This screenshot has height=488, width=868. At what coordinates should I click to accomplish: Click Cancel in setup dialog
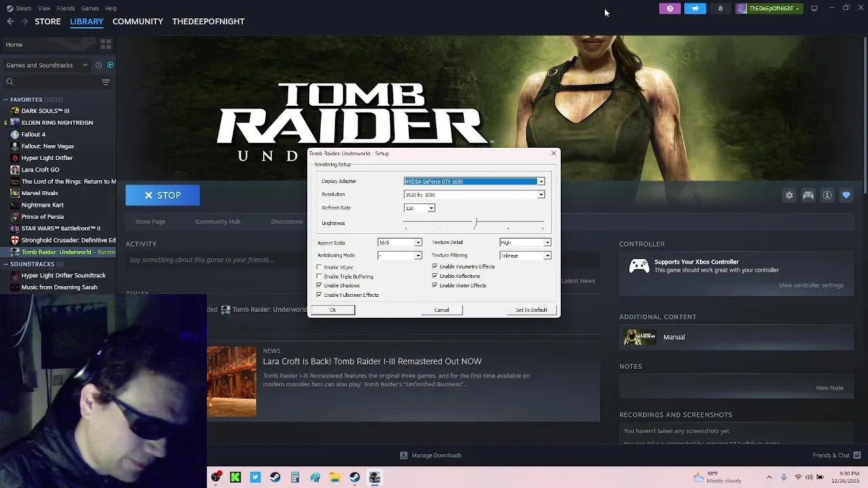pos(441,310)
